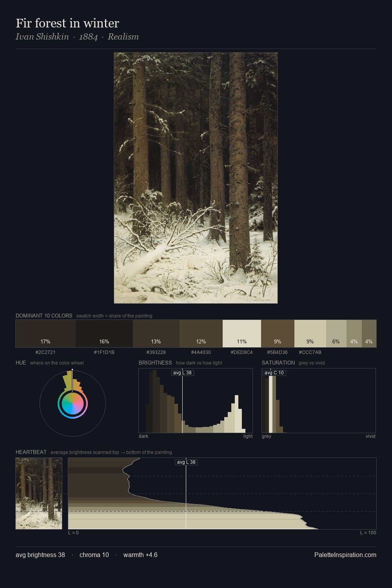Open the PaletteInspiration.com link
Image resolution: width=392 pixels, height=588 pixels.
345,555
